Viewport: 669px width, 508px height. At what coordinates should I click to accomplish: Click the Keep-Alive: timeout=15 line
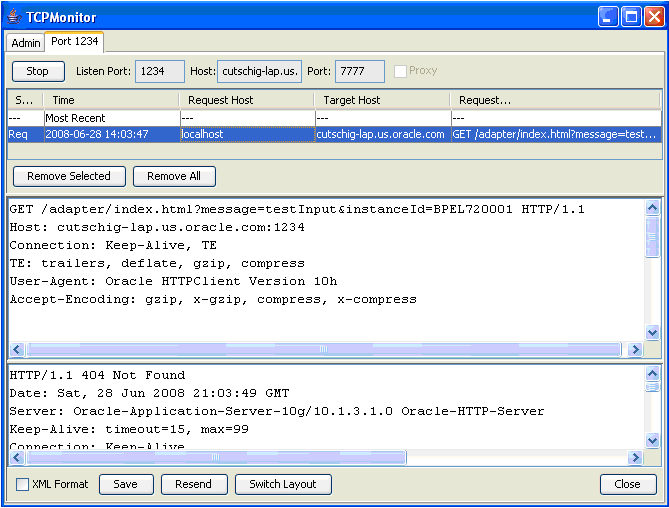coord(129,430)
